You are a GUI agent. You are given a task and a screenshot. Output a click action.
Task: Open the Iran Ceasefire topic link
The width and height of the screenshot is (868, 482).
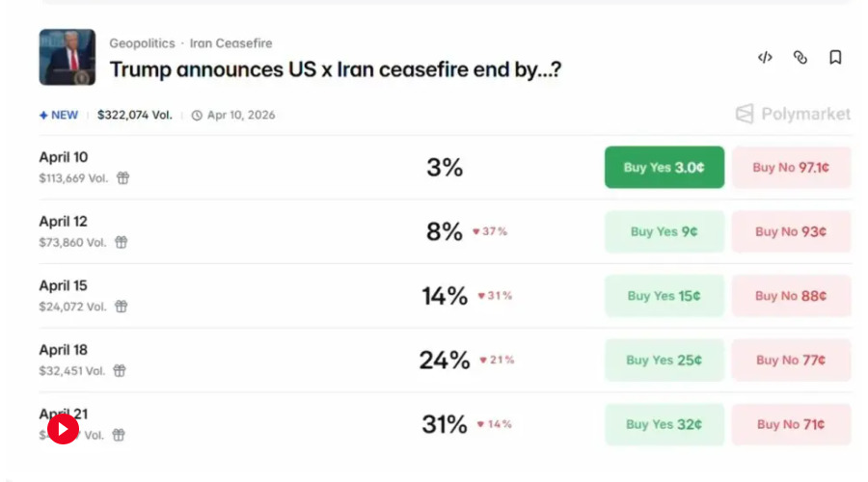(231, 43)
